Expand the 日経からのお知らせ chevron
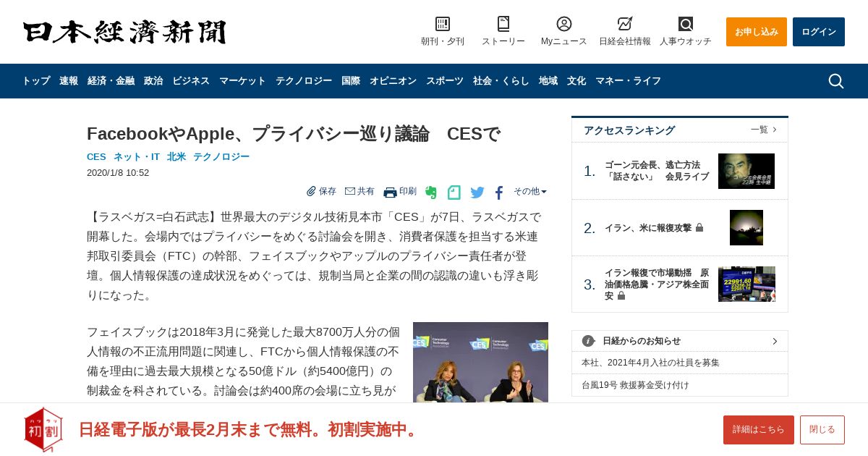This screenshot has width=868, height=456. tap(775, 341)
